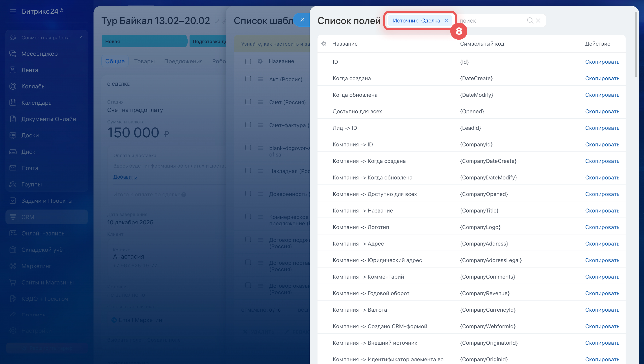Click the hamburger menu icon by the Bitrix24 logo
Image resolution: width=644 pixels, height=364 pixels.
(x=13, y=11)
